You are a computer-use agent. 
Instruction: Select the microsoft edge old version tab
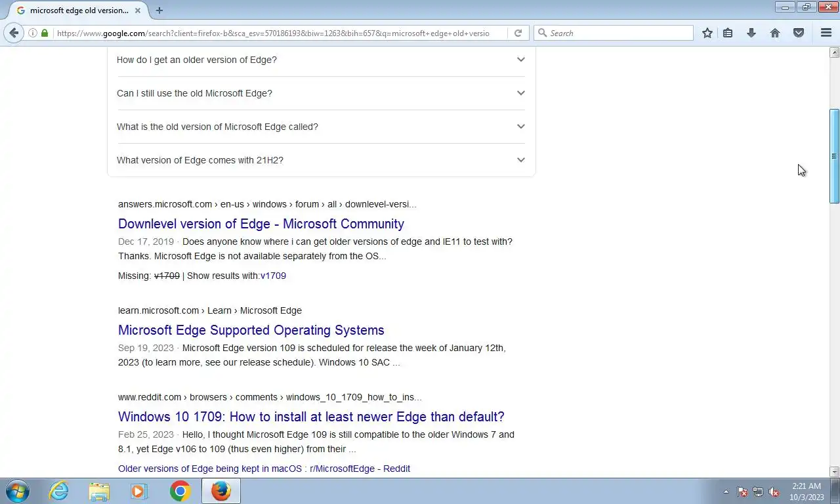coord(77,10)
